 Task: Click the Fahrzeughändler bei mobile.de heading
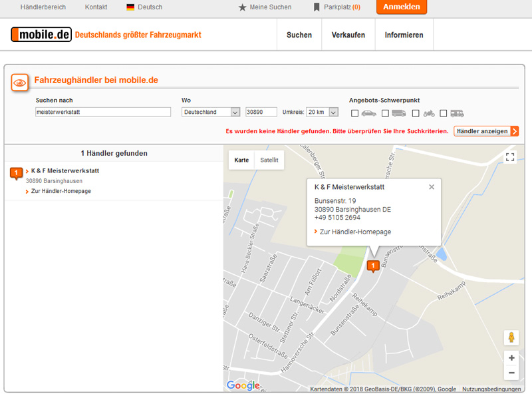click(x=96, y=80)
